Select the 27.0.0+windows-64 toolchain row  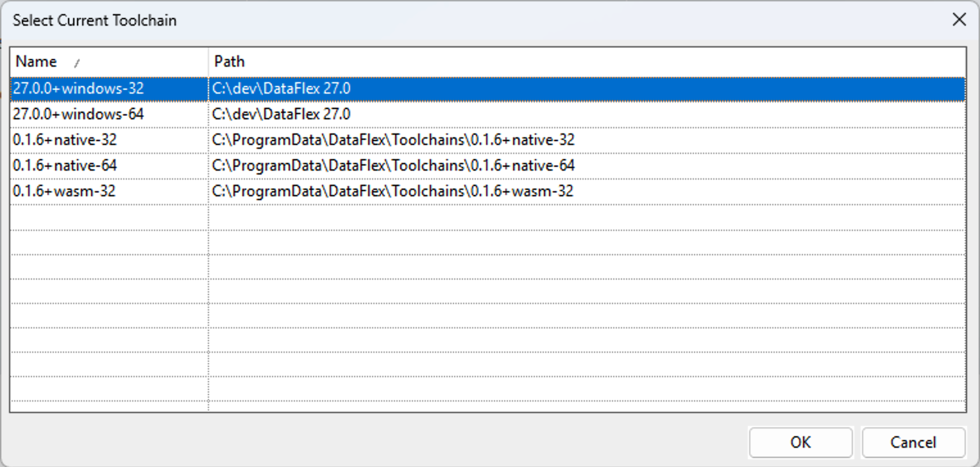tap(487, 114)
